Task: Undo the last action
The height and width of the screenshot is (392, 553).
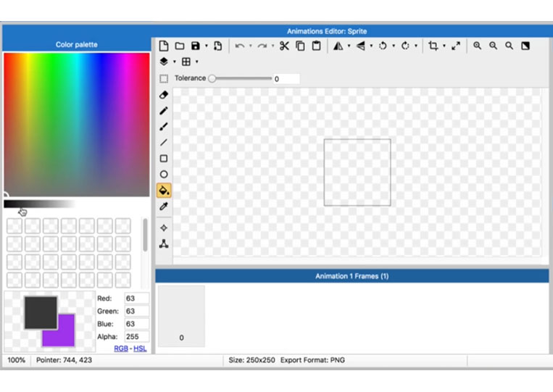Action: [240, 46]
